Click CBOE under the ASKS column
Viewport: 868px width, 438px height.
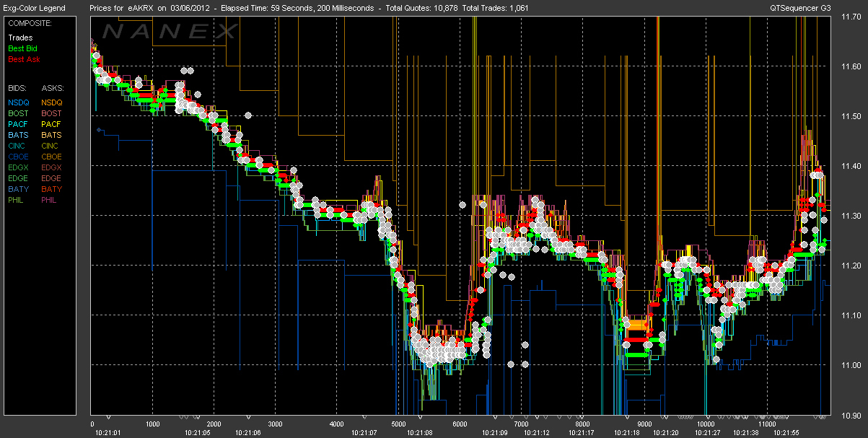point(52,157)
